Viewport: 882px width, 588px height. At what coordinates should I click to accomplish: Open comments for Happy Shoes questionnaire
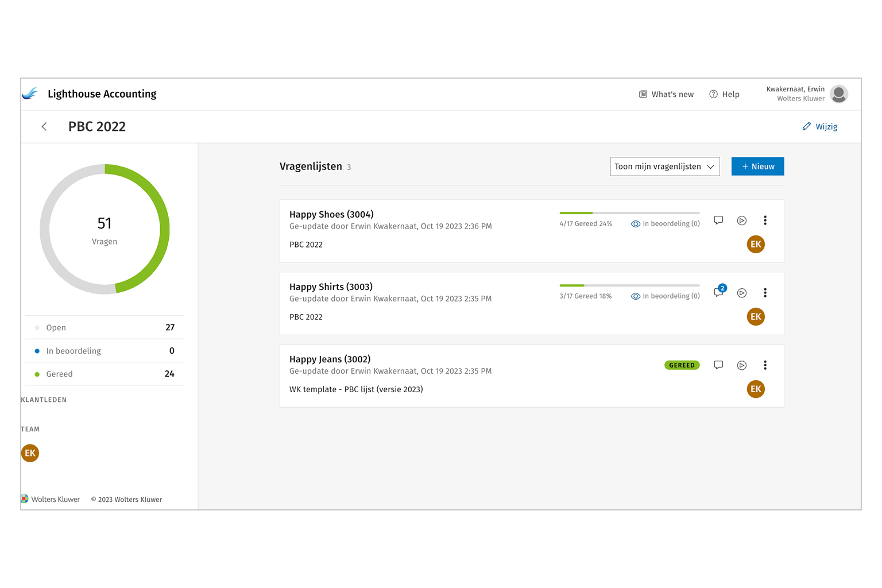point(718,220)
